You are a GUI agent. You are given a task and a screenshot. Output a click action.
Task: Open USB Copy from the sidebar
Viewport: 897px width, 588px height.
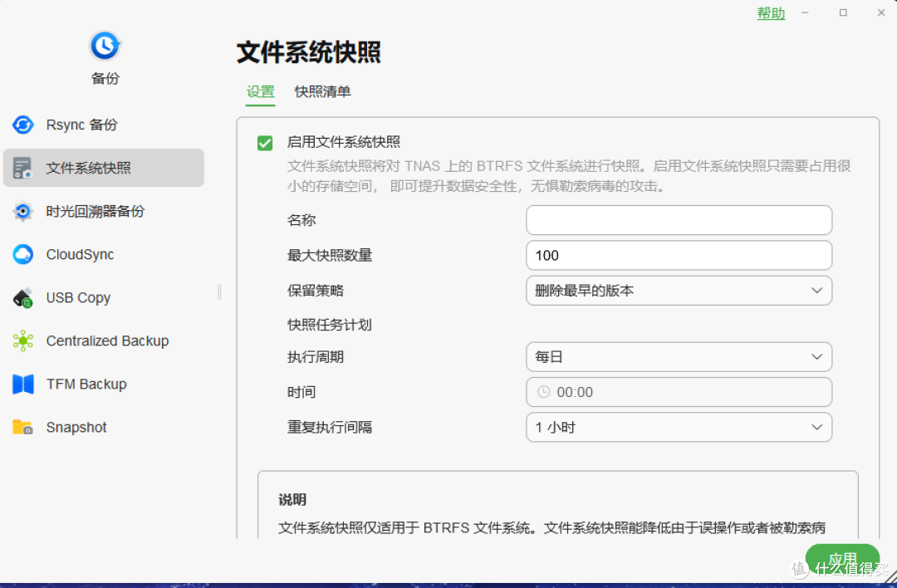[x=104, y=297]
